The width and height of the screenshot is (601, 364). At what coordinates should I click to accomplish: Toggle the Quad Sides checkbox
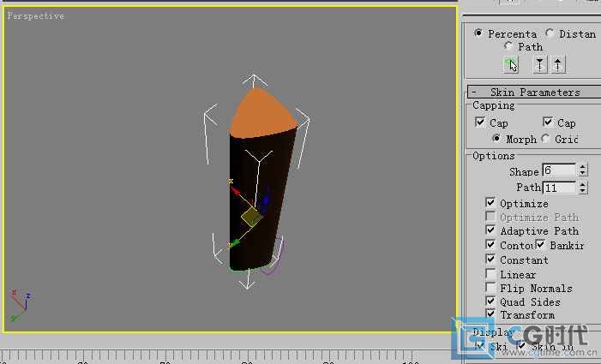[490, 301]
